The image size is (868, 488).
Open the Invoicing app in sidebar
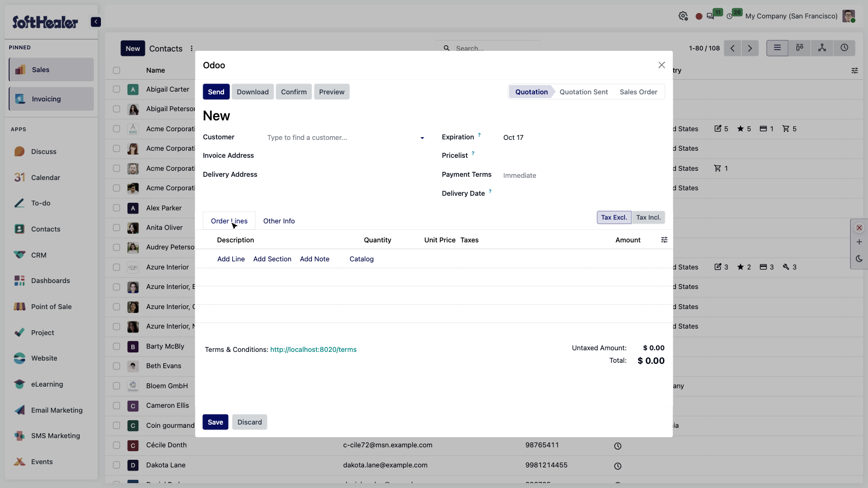click(x=52, y=99)
